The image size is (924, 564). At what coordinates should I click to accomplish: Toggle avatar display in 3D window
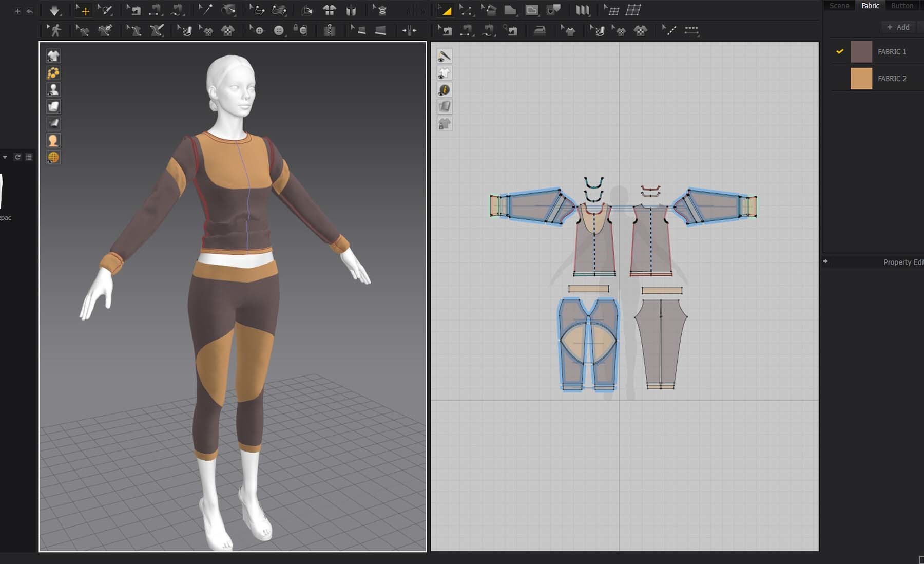pos(53,90)
